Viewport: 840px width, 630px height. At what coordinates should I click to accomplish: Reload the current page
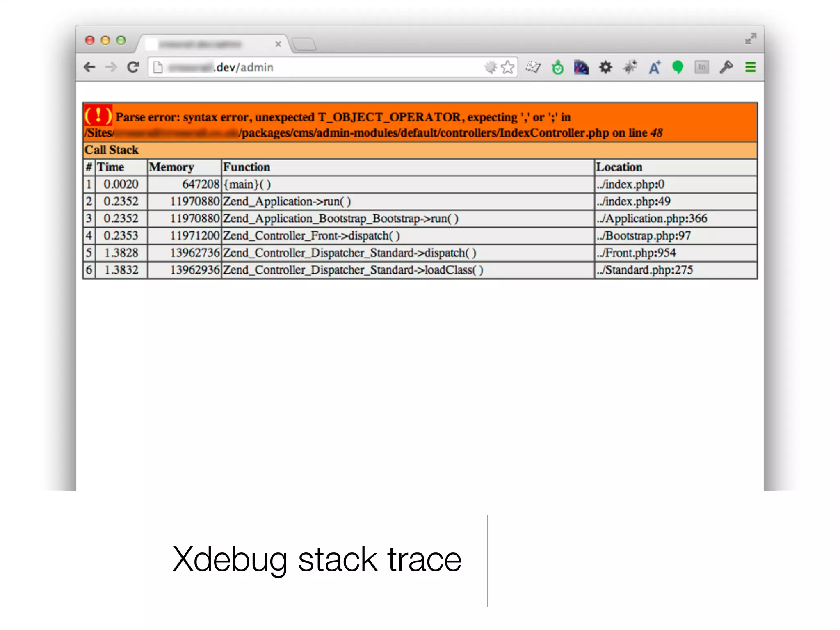pyautogui.click(x=133, y=67)
